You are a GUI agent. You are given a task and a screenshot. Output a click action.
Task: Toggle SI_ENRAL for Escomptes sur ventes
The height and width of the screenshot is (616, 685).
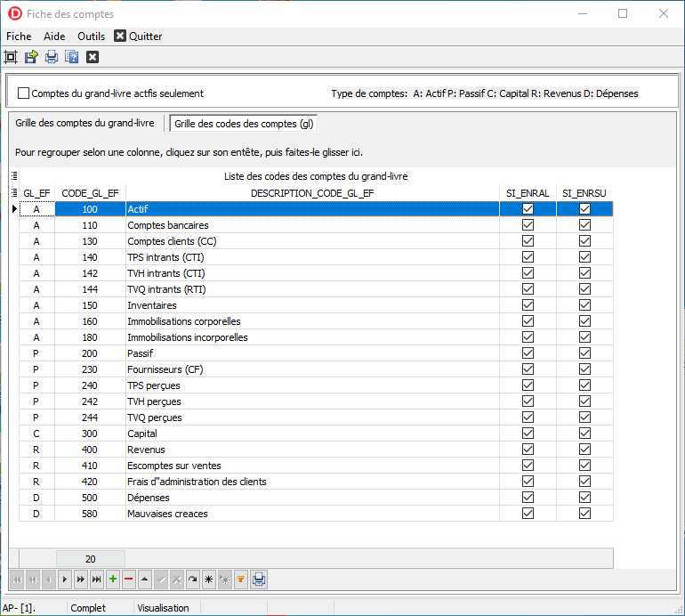(528, 466)
